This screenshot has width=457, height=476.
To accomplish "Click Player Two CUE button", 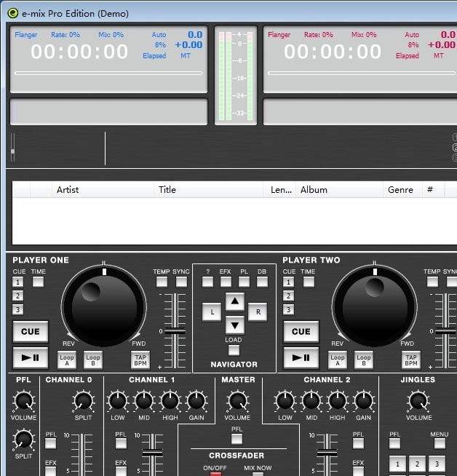I will pyautogui.click(x=301, y=331).
